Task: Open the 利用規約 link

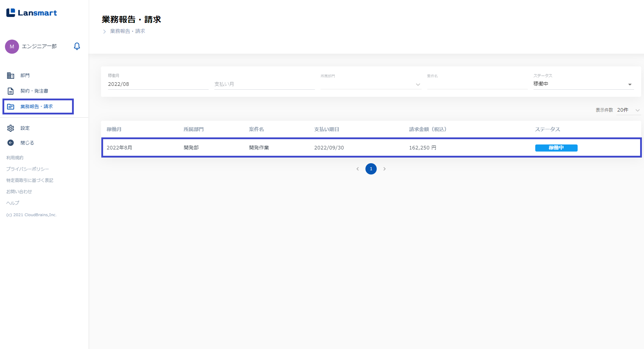Action: click(15, 158)
